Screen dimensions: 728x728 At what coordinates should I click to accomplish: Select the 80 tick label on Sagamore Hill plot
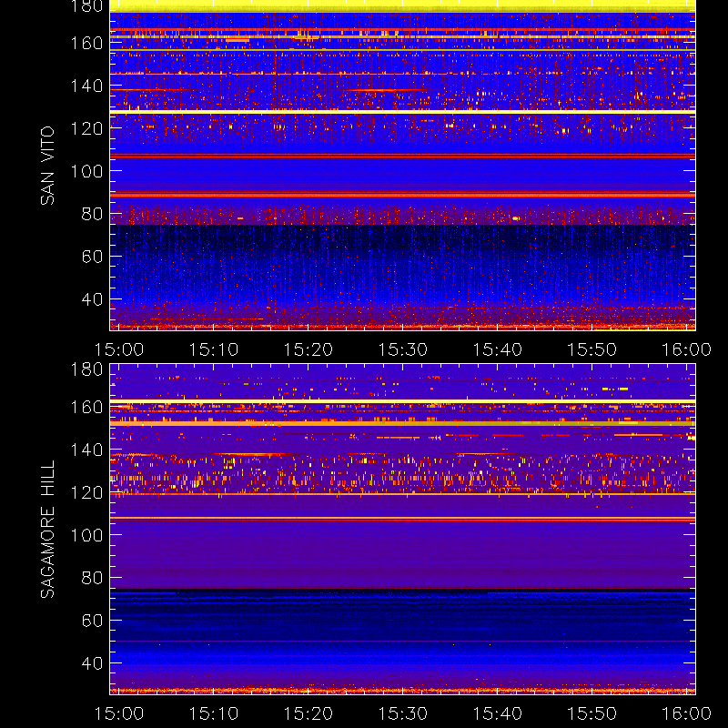point(93,578)
